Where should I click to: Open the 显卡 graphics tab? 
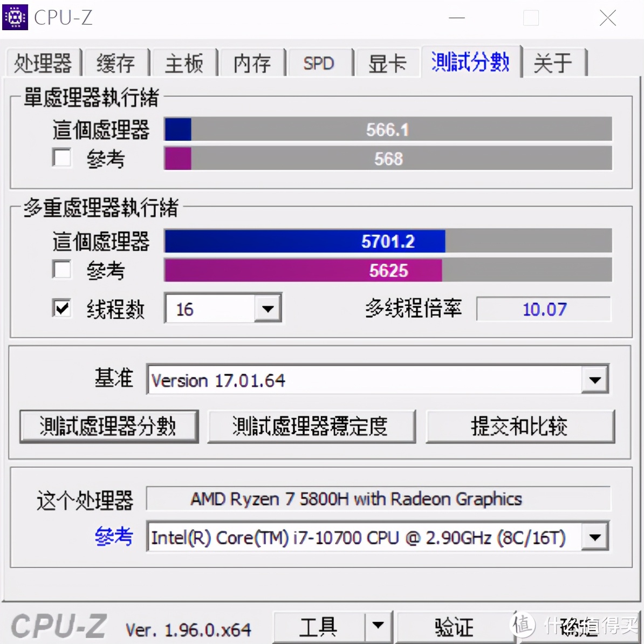point(387,63)
